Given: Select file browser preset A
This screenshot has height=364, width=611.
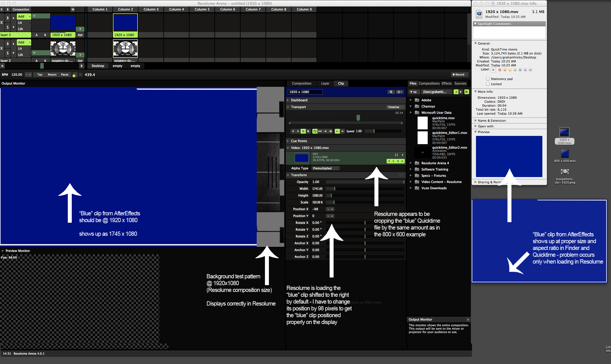Looking at the screenshot, I should click(x=456, y=92).
